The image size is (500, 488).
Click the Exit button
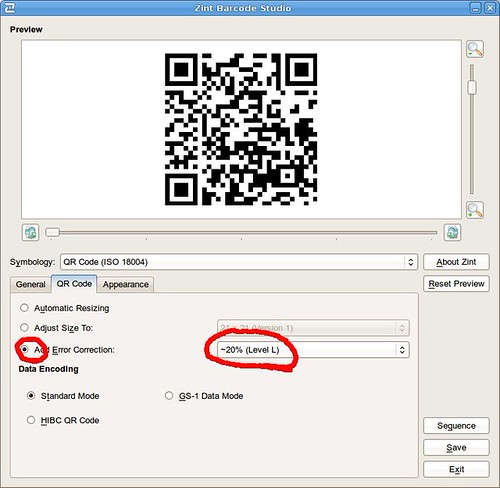(456, 469)
